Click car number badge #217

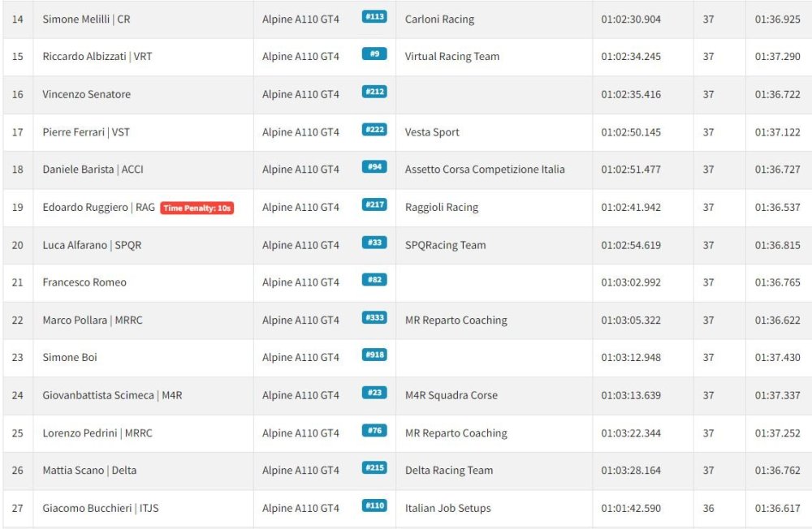point(374,204)
